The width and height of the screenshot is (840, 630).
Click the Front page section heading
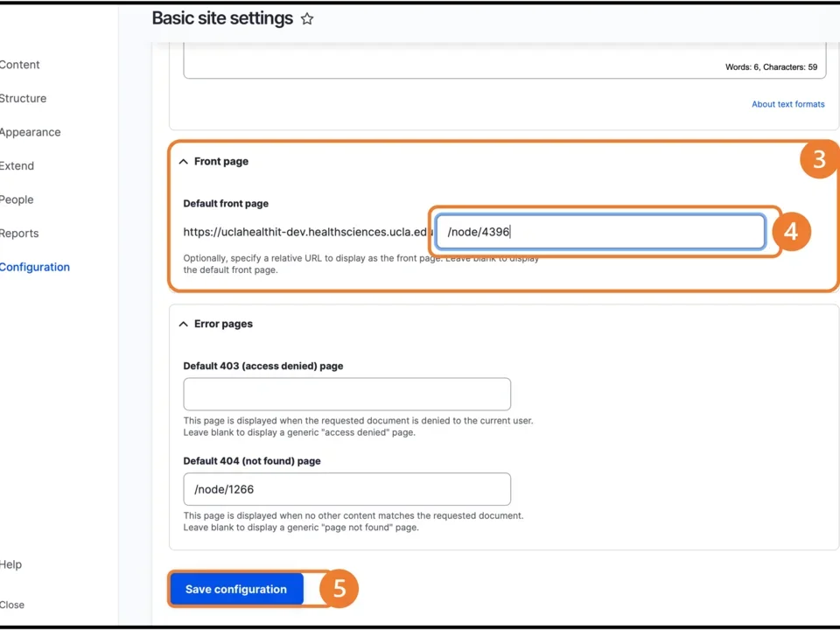220,161
